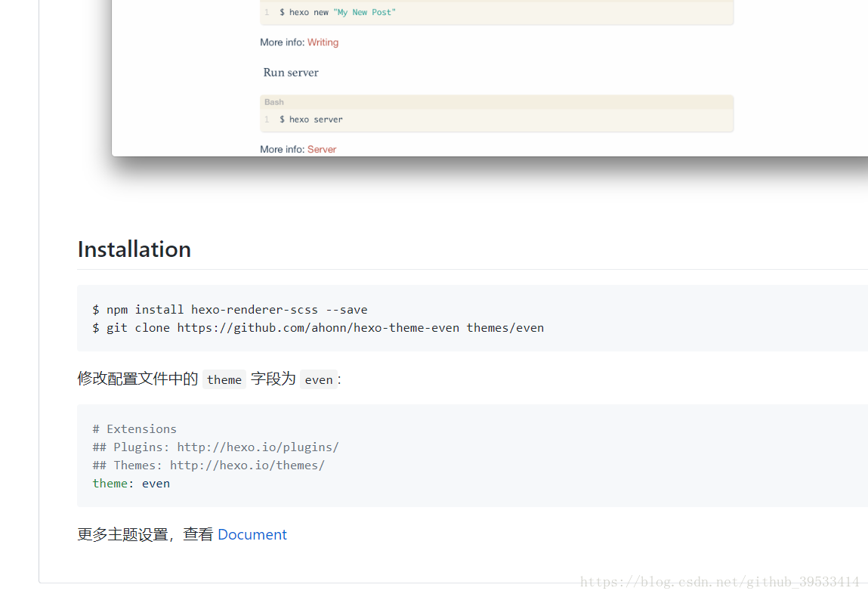The image size is (868, 597).
Task: Click the 'theme: even' config line
Action: click(x=131, y=484)
